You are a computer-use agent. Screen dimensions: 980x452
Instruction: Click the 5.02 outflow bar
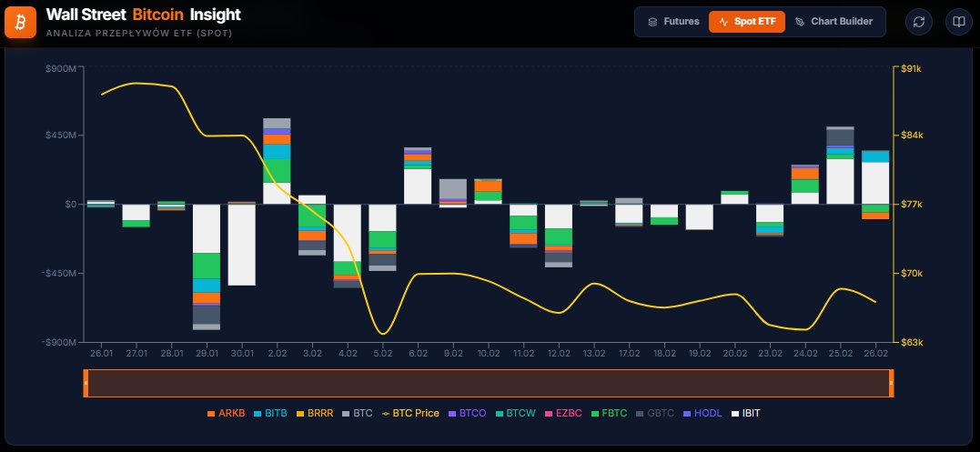pyautogui.click(x=382, y=237)
